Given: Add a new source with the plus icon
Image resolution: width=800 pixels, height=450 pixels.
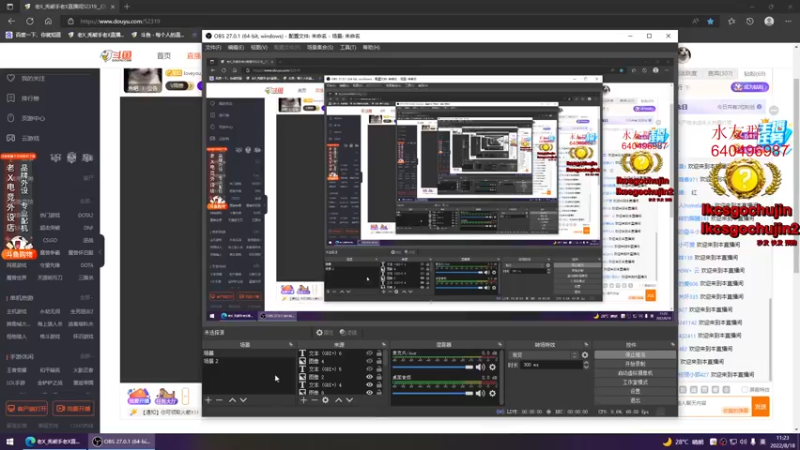Looking at the screenshot, I should (304, 401).
